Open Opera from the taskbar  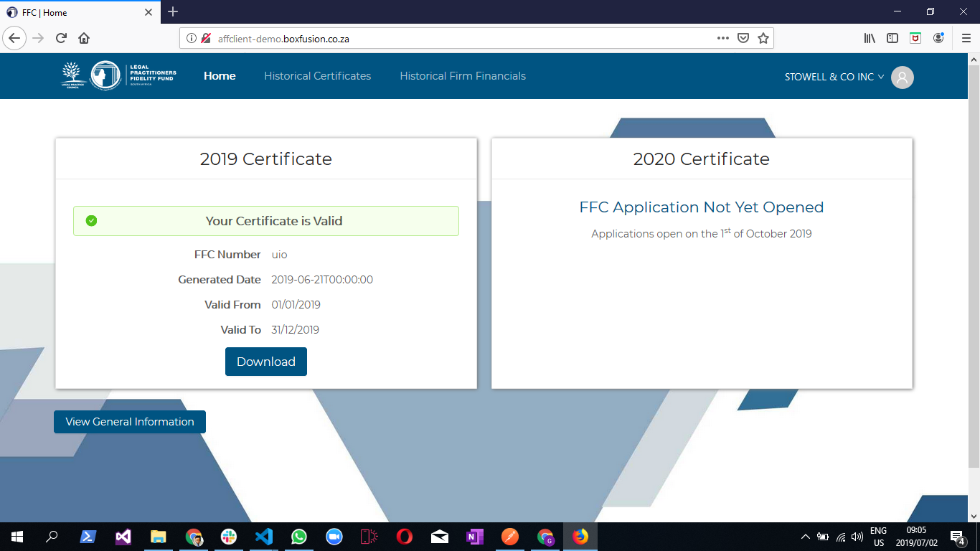coord(405,536)
